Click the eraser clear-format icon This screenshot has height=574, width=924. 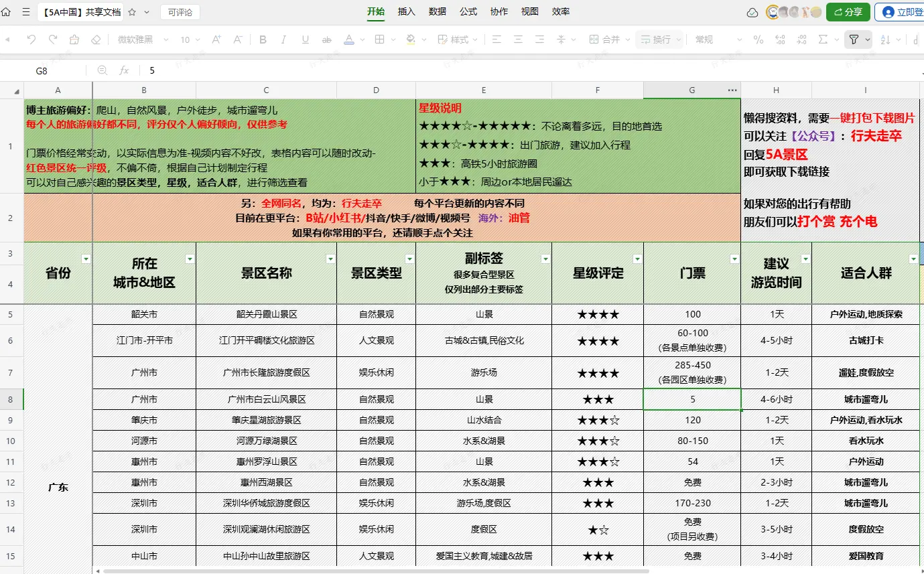coord(96,40)
